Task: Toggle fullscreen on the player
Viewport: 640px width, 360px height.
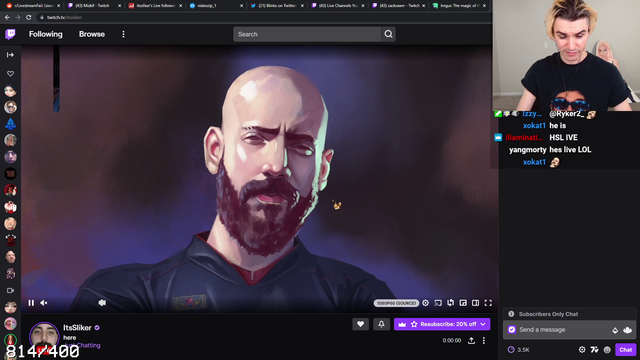Action: point(488,303)
